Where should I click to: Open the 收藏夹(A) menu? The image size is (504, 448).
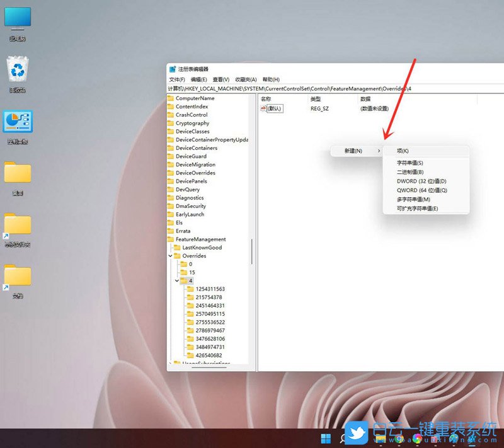coord(246,79)
